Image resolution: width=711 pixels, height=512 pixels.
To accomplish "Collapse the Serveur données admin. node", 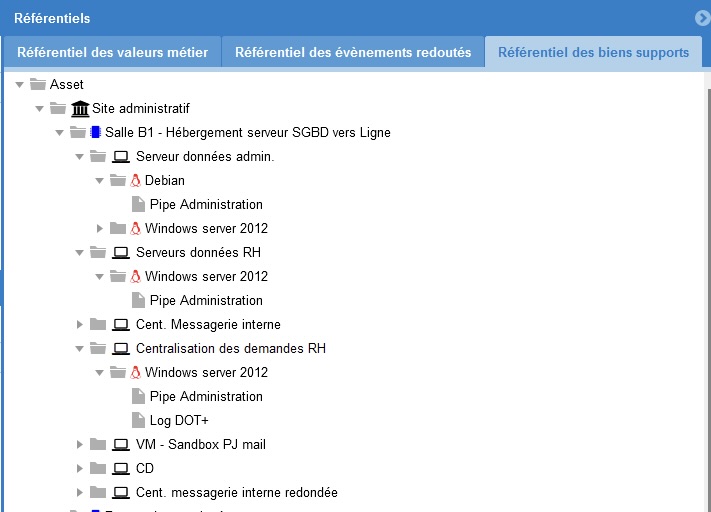I will tap(80, 156).
